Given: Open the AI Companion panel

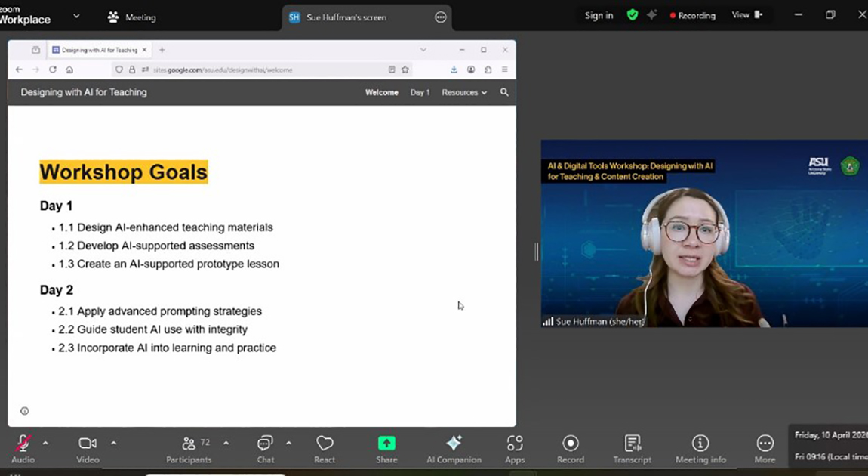Looking at the screenshot, I should coord(454,449).
